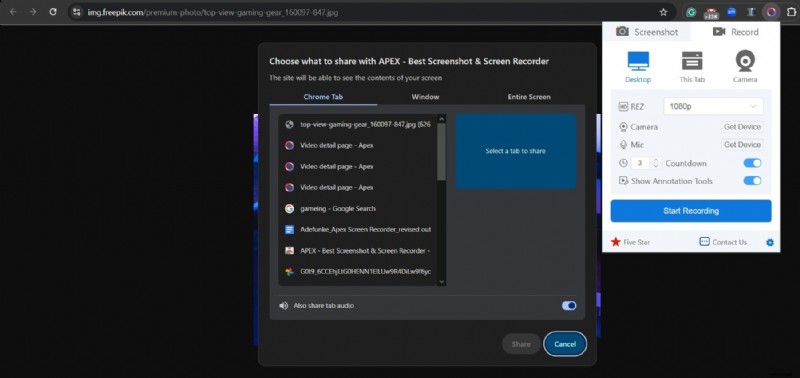Cancel the share dialog
Viewport: 800px width, 378px height.
pos(565,344)
